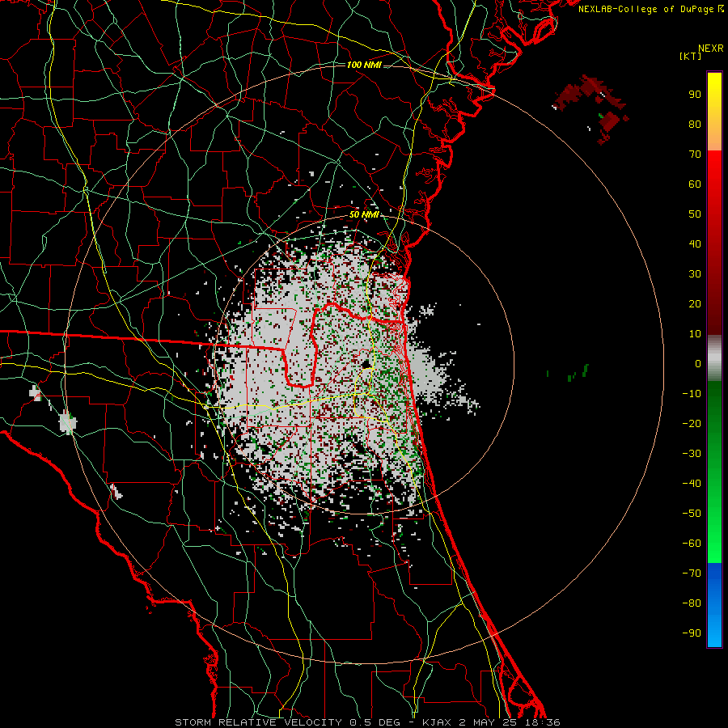The image size is (728, 728).
Task: Click the positive 40 knot scale label
Action: pos(695,244)
